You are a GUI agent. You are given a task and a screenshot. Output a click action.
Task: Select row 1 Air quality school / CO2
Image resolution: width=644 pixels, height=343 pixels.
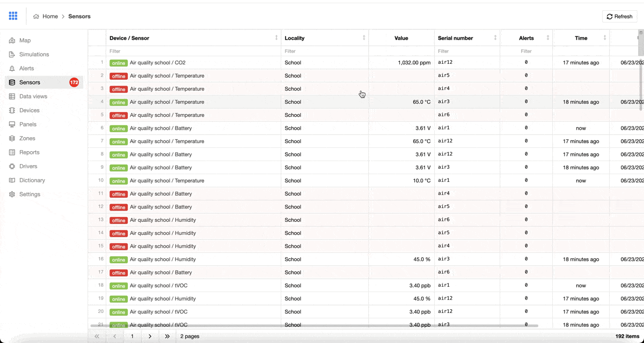coord(366,63)
